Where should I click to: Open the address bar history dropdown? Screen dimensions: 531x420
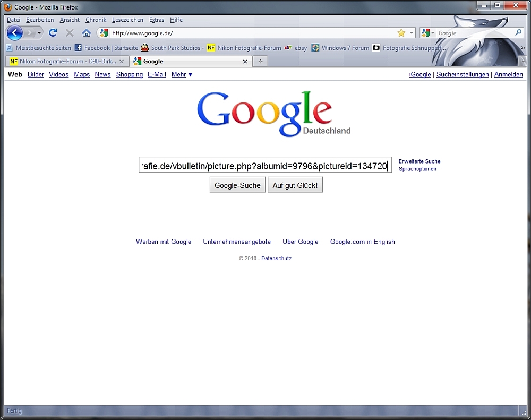point(412,33)
